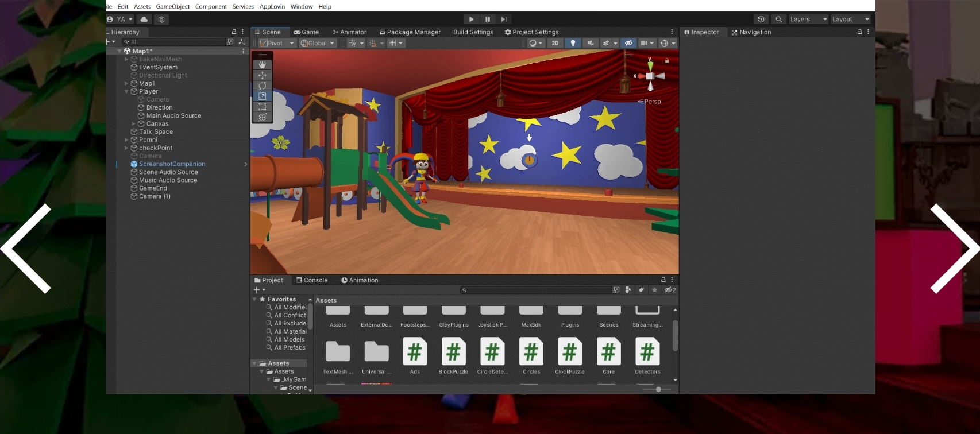Toggle 2D view mode
The image size is (980, 434).
point(555,43)
